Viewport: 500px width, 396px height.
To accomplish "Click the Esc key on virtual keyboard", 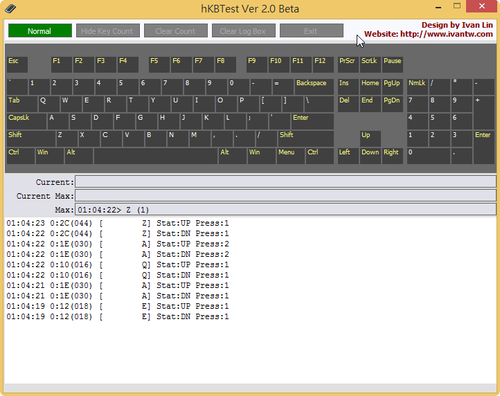I will (17, 65).
